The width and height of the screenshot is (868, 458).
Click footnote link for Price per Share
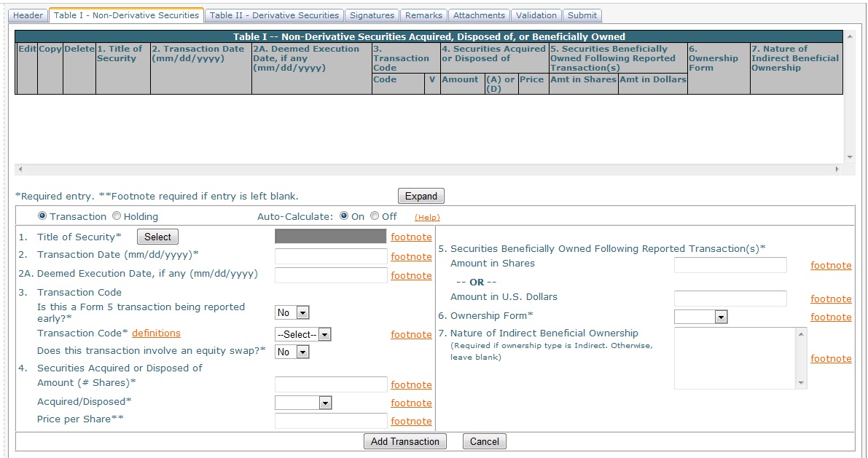click(411, 421)
